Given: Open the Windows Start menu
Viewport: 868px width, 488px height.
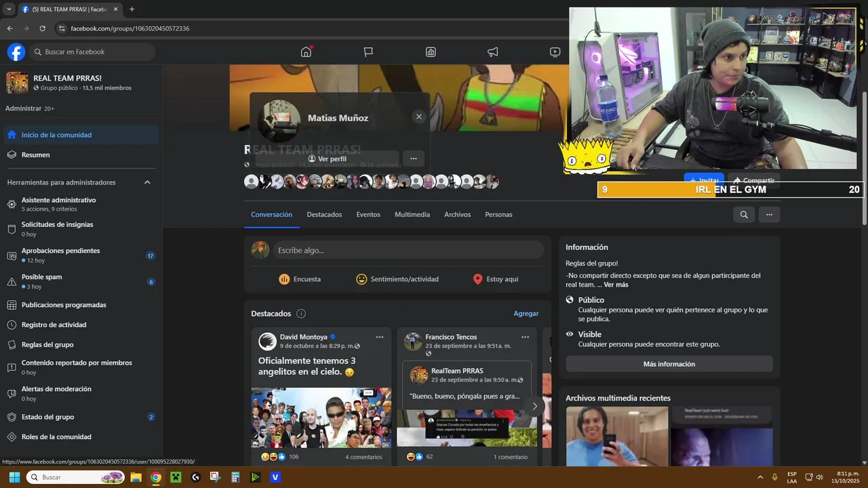Looking at the screenshot, I should (14, 477).
